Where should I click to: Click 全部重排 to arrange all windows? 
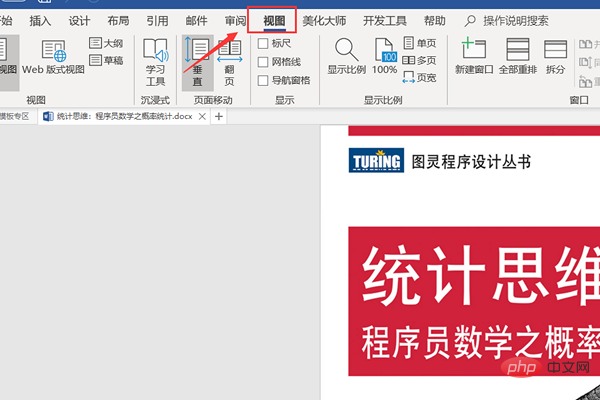pos(517,56)
